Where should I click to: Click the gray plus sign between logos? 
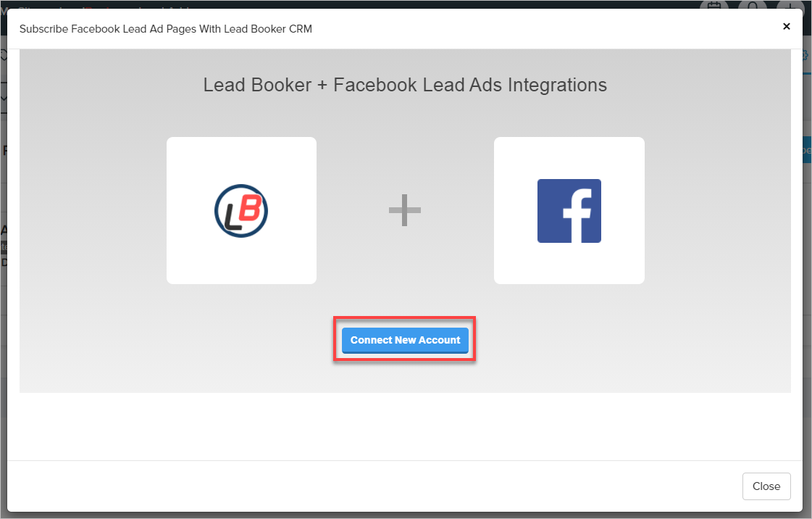pyautogui.click(x=405, y=211)
